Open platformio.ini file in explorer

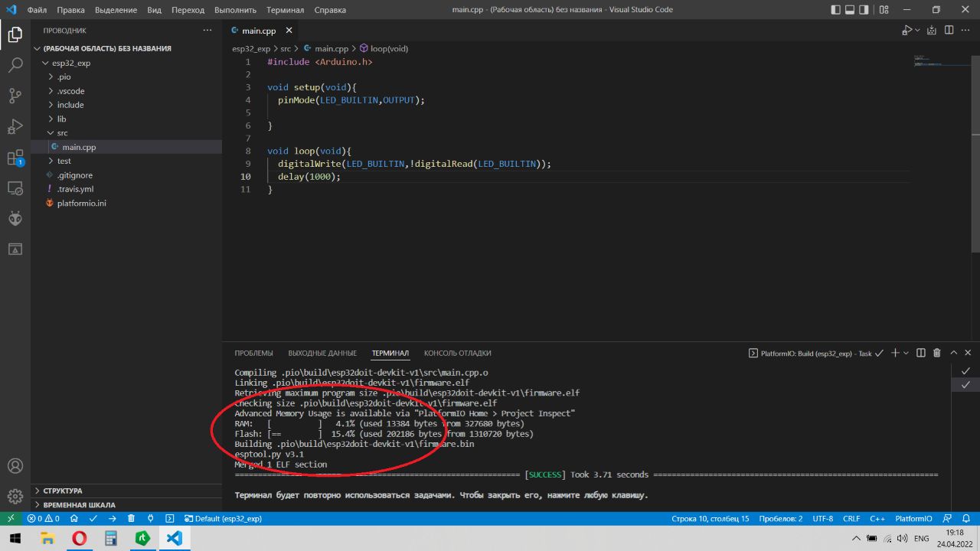(x=81, y=203)
